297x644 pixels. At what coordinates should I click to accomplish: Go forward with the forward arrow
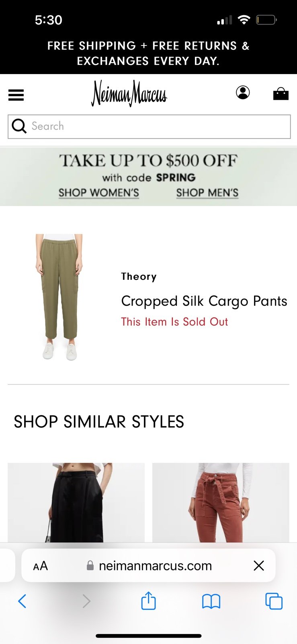click(86, 601)
